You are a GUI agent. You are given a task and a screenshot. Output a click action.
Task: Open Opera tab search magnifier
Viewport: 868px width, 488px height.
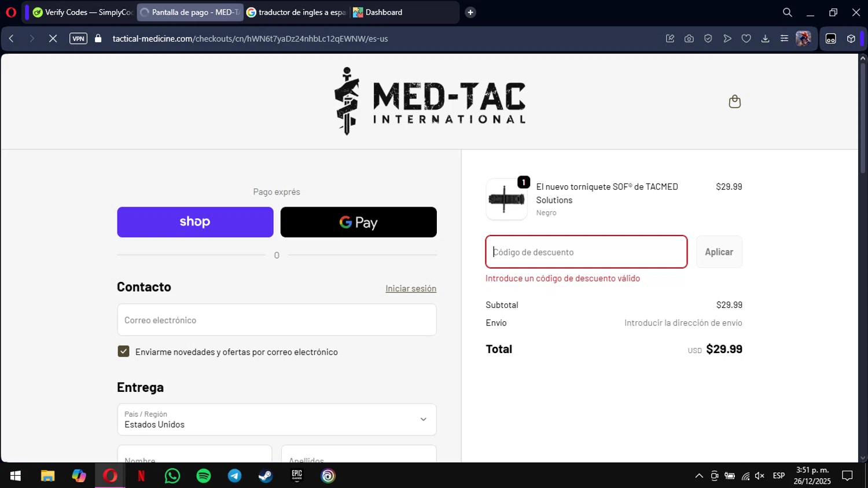[x=787, y=12]
